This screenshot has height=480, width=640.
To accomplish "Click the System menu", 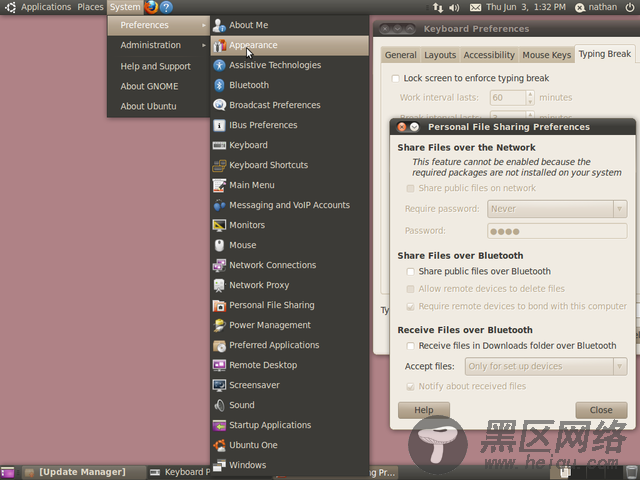I will click(x=124, y=7).
